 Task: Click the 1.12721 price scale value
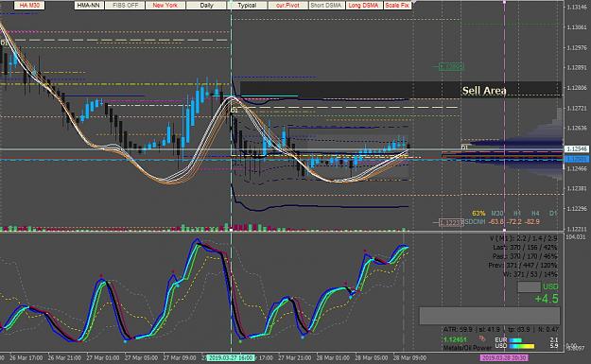coord(577,109)
